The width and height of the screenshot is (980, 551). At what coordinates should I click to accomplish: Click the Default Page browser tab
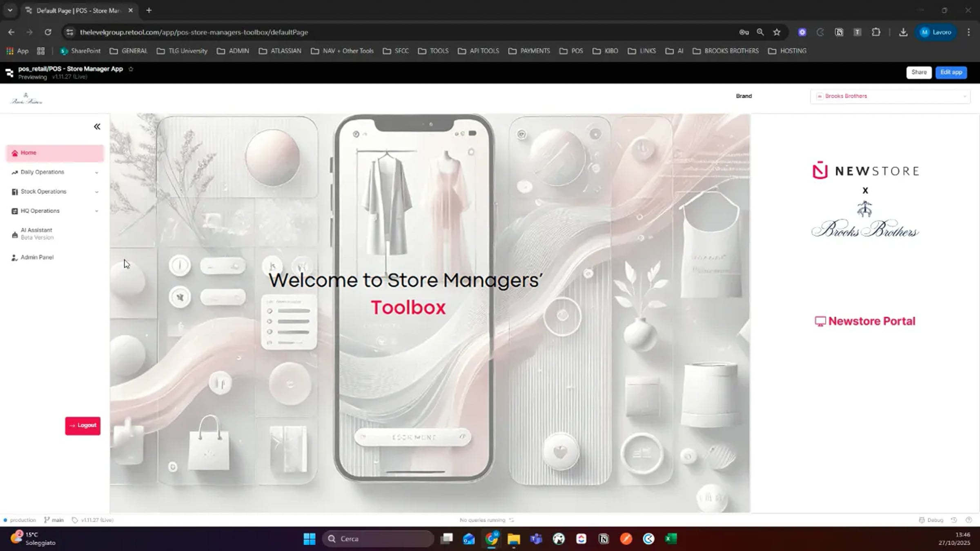click(79, 11)
